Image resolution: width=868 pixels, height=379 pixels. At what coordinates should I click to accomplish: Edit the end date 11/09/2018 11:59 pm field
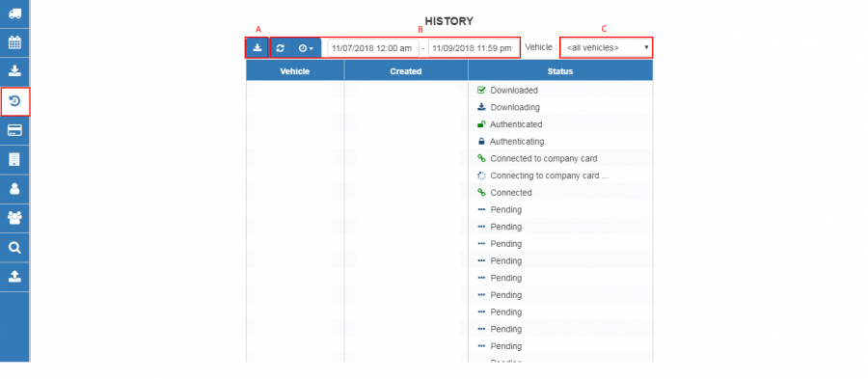473,48
